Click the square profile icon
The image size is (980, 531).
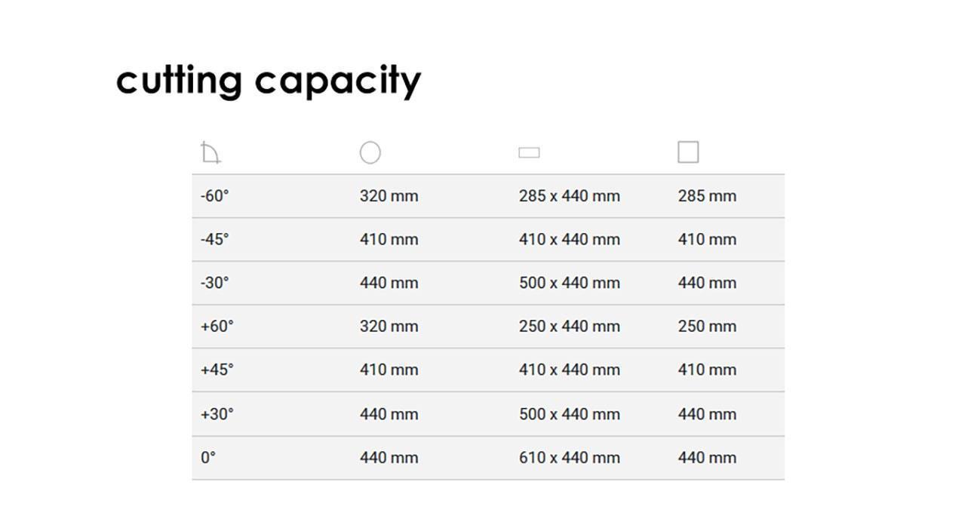pyautogui.click(x=688, y=152)
